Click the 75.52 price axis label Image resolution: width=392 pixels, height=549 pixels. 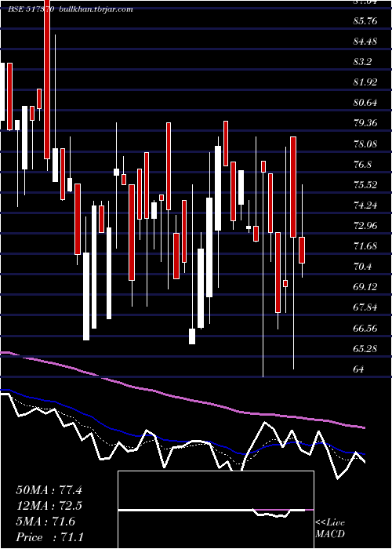365,185
